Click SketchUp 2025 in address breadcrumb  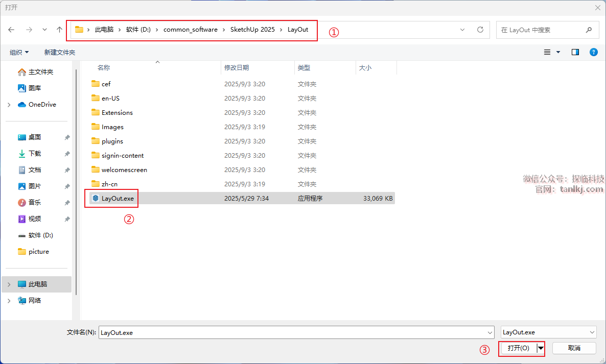tap(252, 30)
